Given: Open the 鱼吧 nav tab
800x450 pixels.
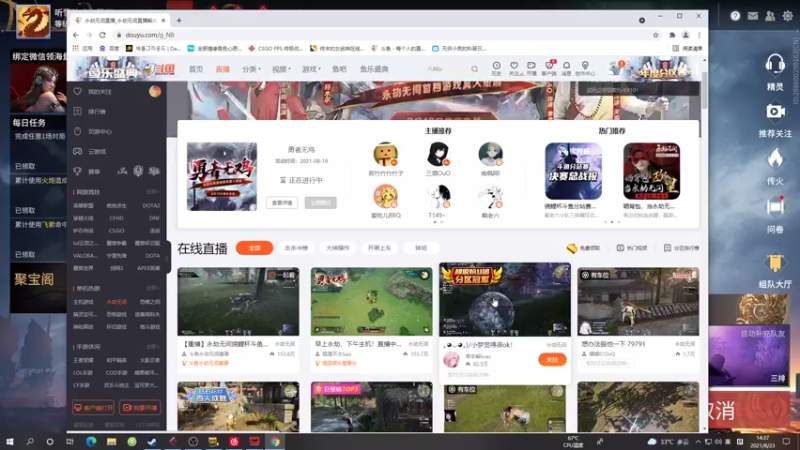Looking at the screenshot, I should pos(339,69).
